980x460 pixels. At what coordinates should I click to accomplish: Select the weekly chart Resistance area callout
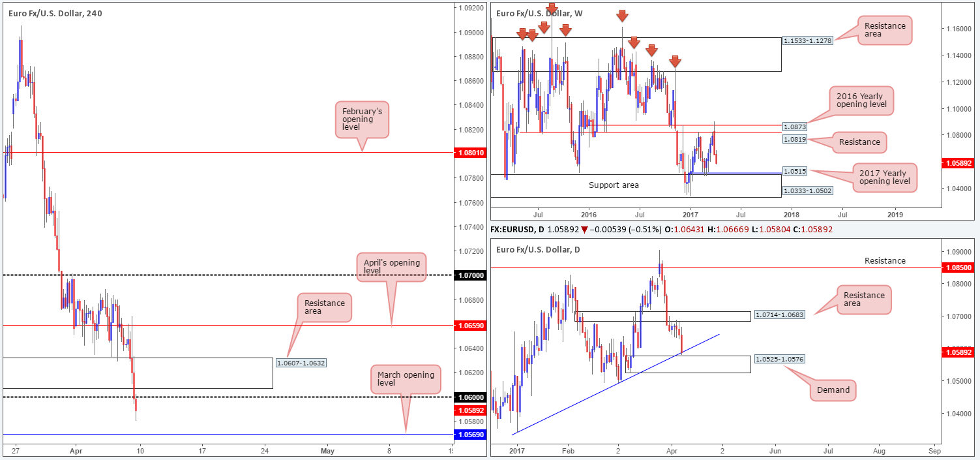tap(883, 29)
